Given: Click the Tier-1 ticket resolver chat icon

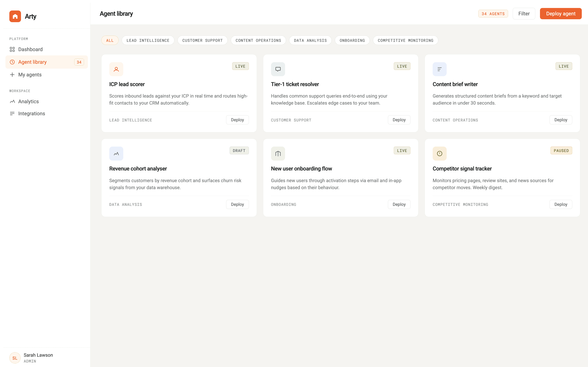Looking at the screenshot, I should [x=278, y=69].
